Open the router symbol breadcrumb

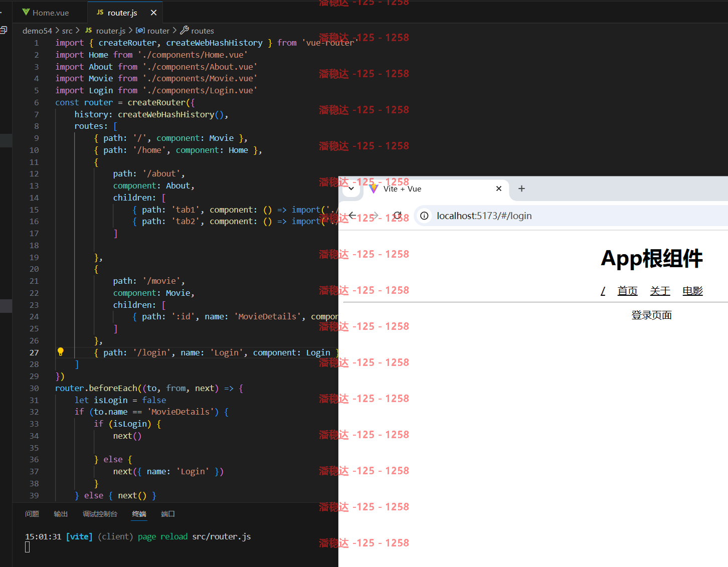[158, 31]
